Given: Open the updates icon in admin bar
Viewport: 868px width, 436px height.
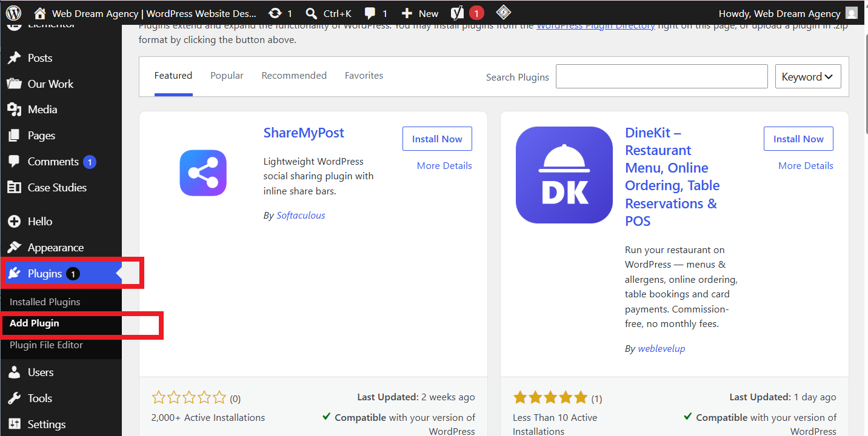Looking at the screenshot, I should point(275,13).
